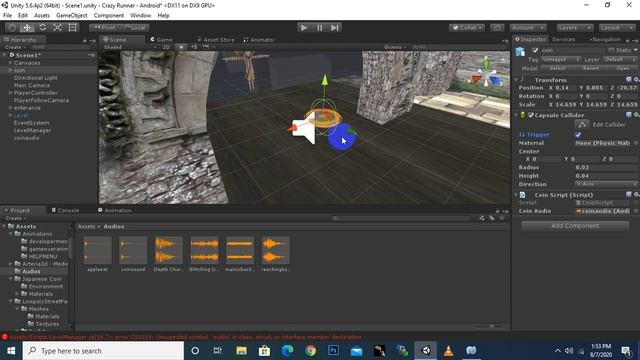Select the appleeat audio asset
The height and width of the screenshot is (360, 640).
tap(98, 254)
